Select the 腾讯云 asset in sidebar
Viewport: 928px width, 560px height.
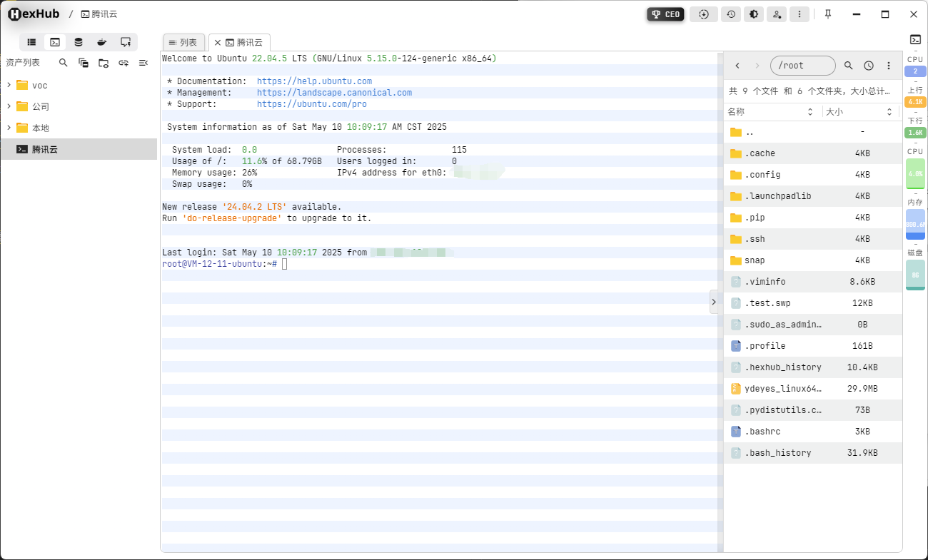coord(79,149)
